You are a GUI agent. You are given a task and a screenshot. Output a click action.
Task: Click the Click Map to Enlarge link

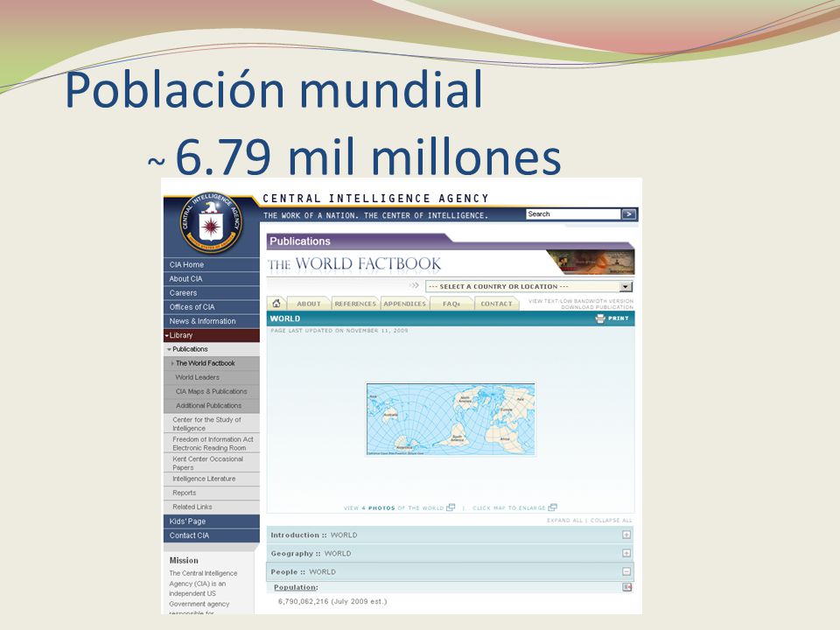click(509, 507)
